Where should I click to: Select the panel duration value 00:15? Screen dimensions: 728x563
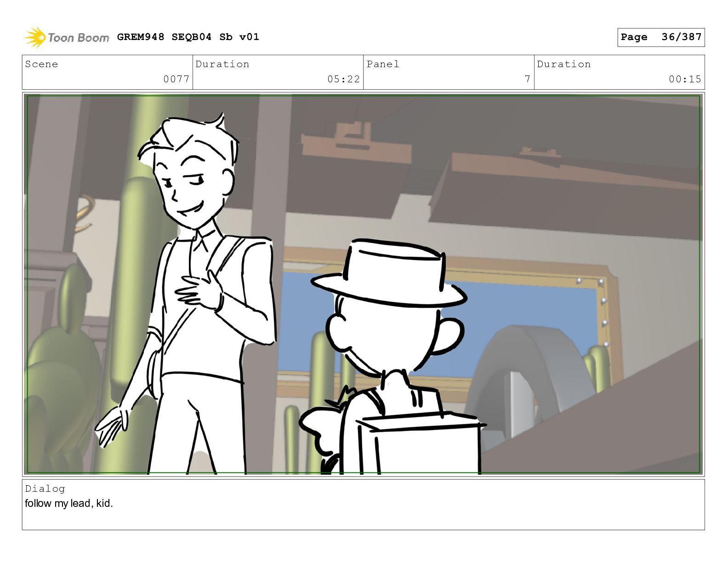[685, 79]
